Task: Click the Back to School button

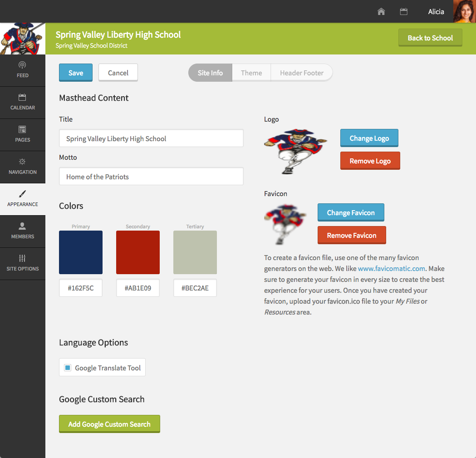Action: [x=430, y=38]
